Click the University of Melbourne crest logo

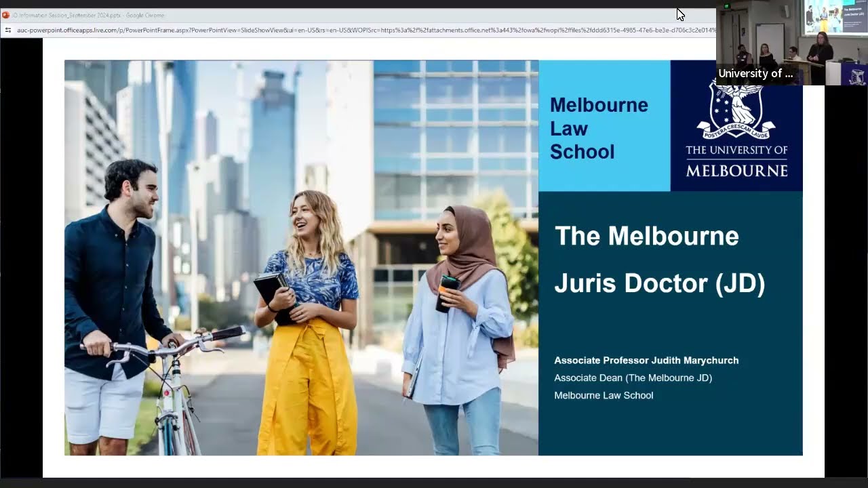point(736,108)
